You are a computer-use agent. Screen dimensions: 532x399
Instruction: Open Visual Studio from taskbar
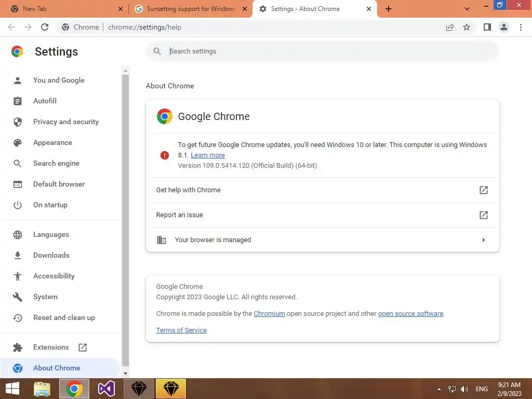[106, 389]
